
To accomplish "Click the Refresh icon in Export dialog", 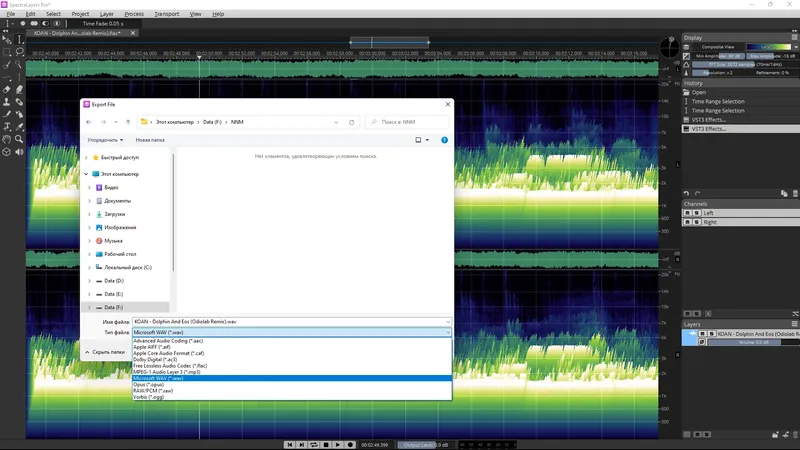I will click(x=351, y=122).
